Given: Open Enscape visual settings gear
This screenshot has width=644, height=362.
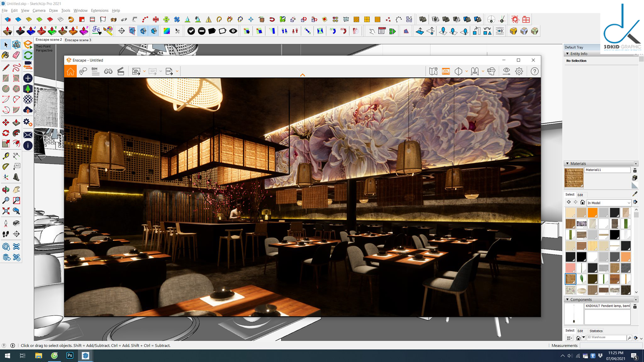Looking at the screenshot, I should [519, 71].
